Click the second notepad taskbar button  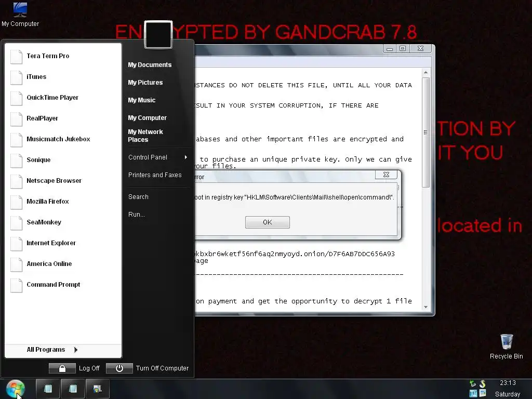tap(73, 389)
